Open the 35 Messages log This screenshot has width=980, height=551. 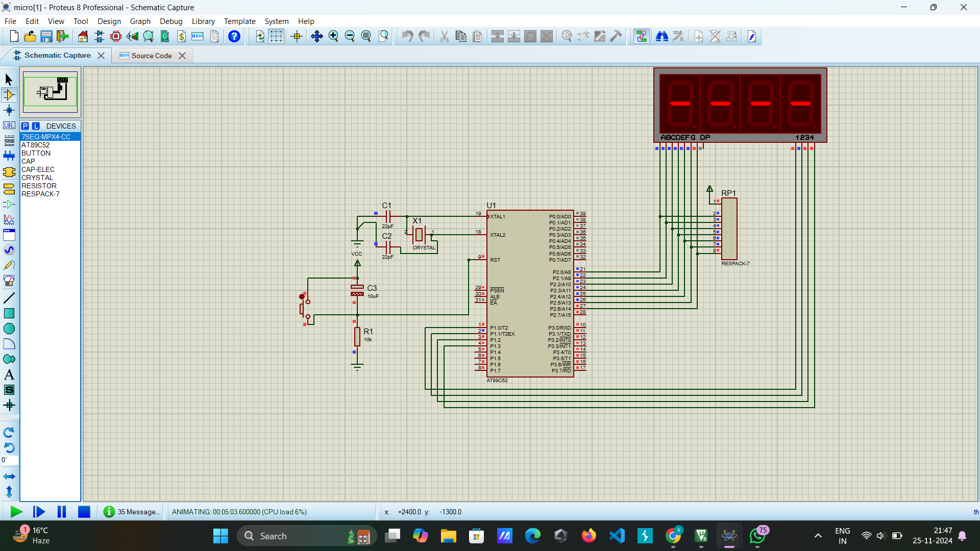[132, 512]
